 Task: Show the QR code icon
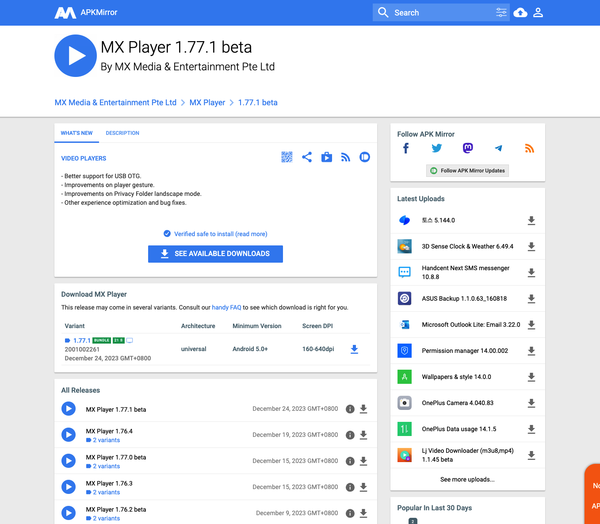(x=287, y=157)
